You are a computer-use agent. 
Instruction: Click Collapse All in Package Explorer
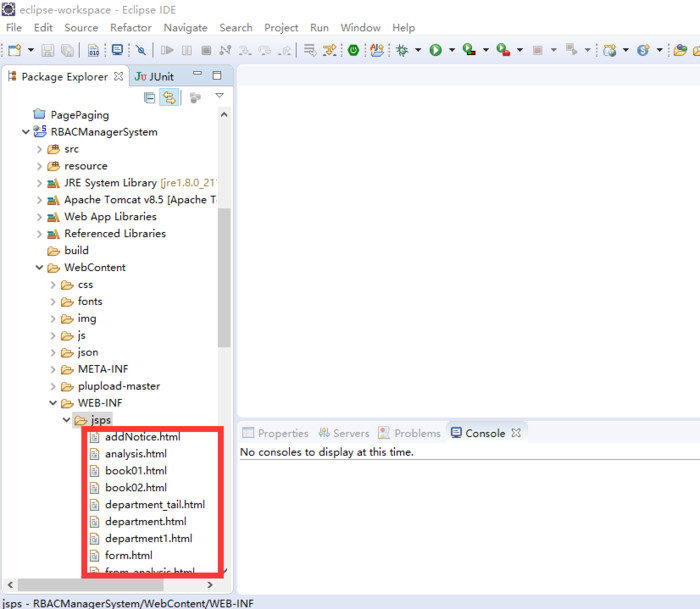pos(150,97)
